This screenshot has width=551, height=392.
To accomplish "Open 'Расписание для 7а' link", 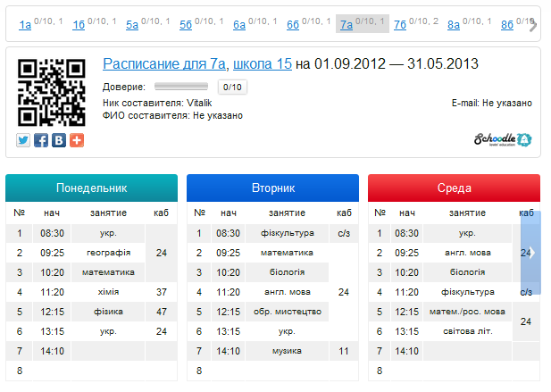I will [164, 64].
